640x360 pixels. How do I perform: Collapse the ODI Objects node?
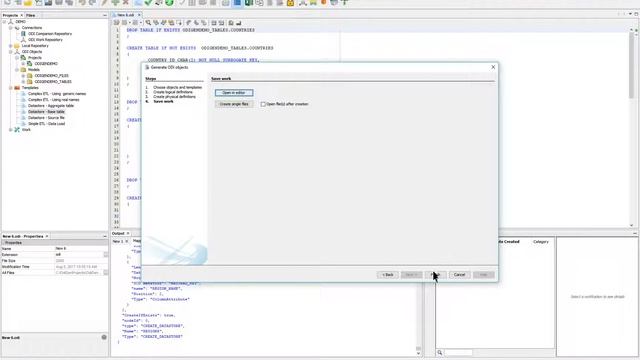click(11, 52)
